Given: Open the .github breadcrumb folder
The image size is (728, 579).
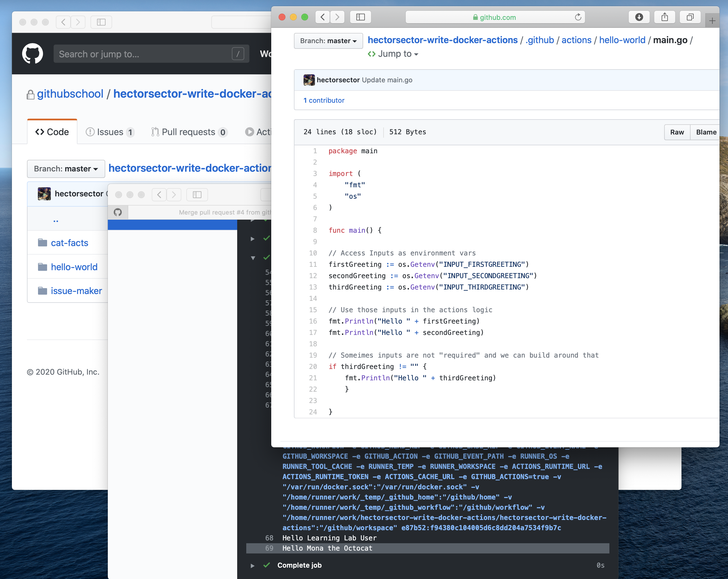Looking at the screenshot, I should pyautogui.click(x=540, y=40).
